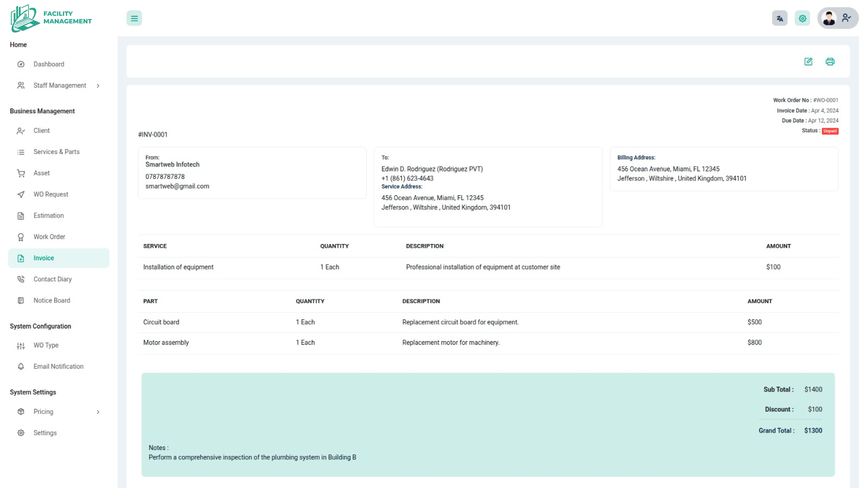Click the Facility Management logo

[52, 18]
